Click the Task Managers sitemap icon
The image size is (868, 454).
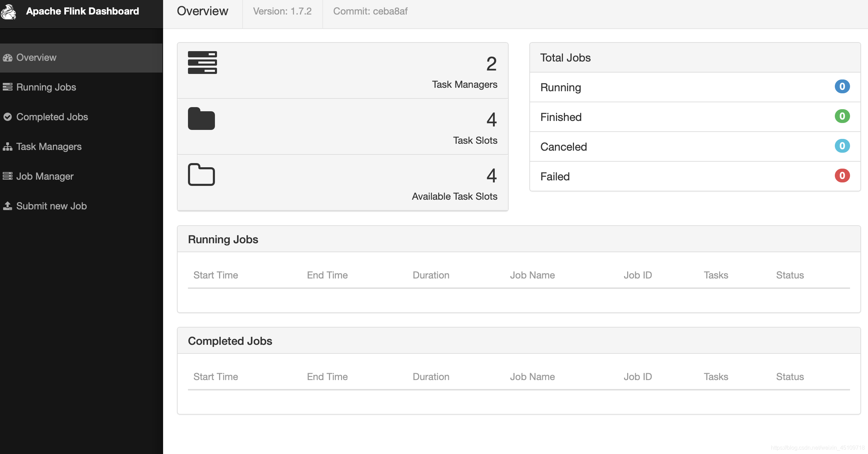pyautogui.click(x=8, y=146)
